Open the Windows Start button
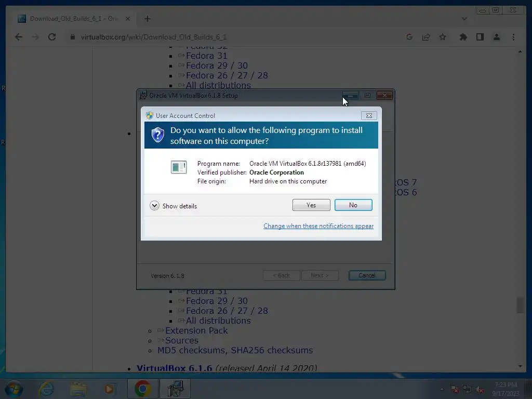The height and width of the screenshot is (399, 532). [x=14, y=389]
